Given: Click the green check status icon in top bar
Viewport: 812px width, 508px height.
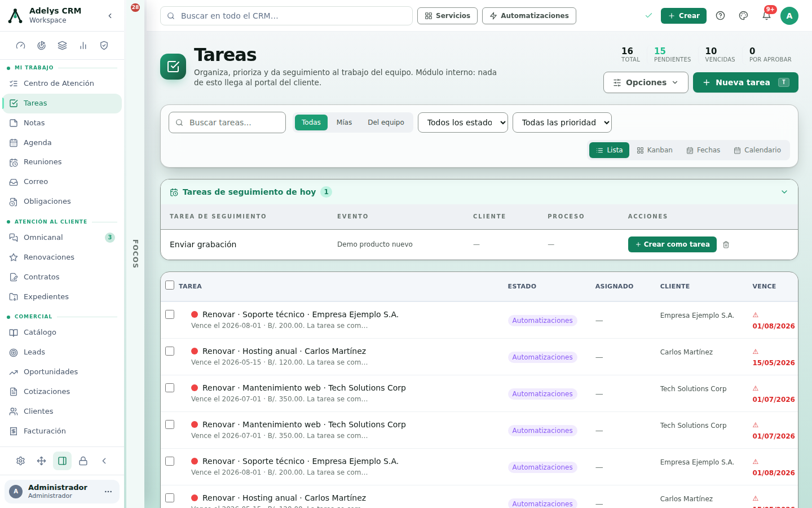Looking at the screenshot, I should point(648,16).
